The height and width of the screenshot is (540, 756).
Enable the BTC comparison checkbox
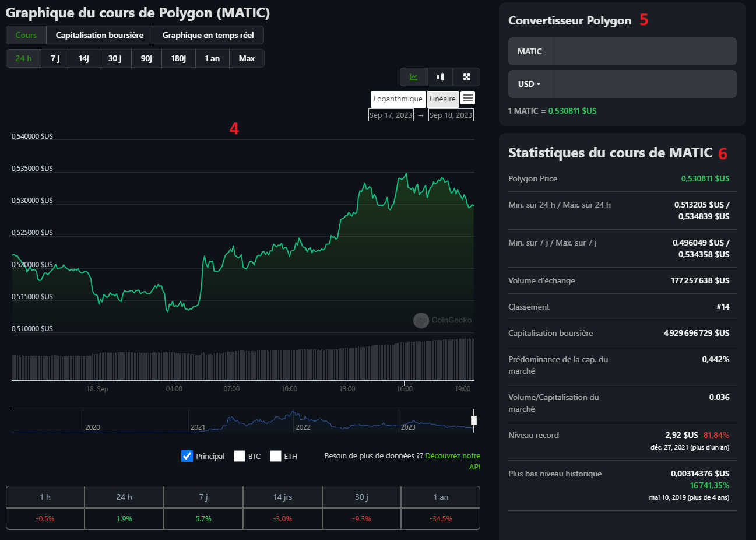(240, 456)
